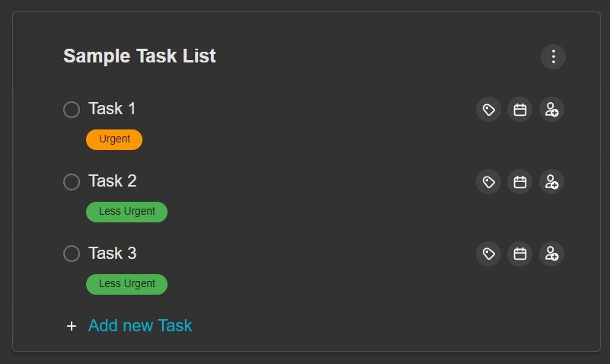This screenshot has width=610, height=364.
Task: Set due date for Task 2
Action: click(x=519, y=181)
